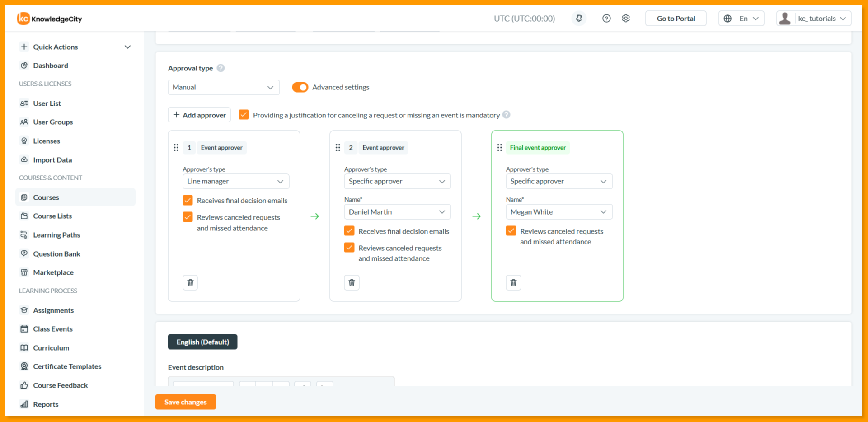Open the Daniel Martin name dropdown
The width and height of the screenshot is (868, 422).
(397, 212)
